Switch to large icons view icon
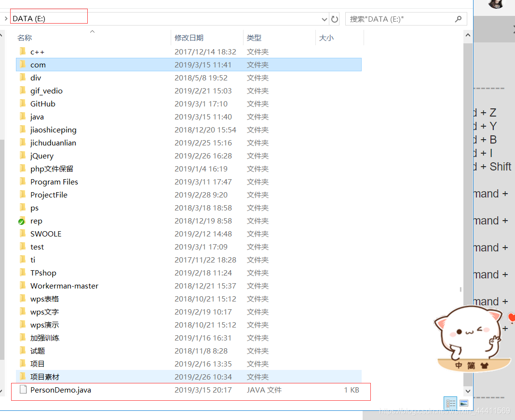The image size is (515, 420). pos(464,403)
